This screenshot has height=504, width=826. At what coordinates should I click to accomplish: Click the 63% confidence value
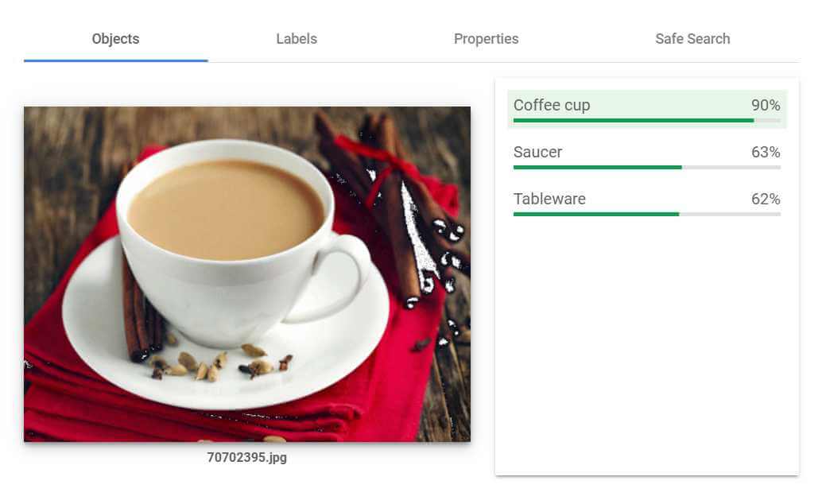click(x=766, y=152)
